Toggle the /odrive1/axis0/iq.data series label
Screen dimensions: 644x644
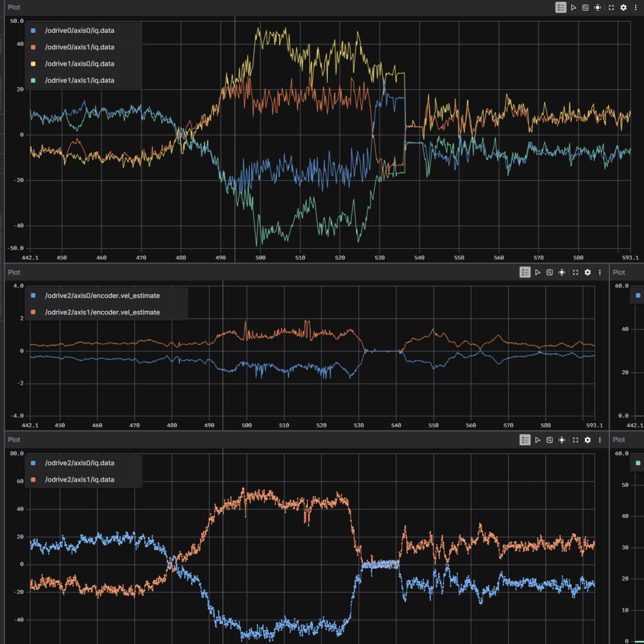click(x=80, y=64)
